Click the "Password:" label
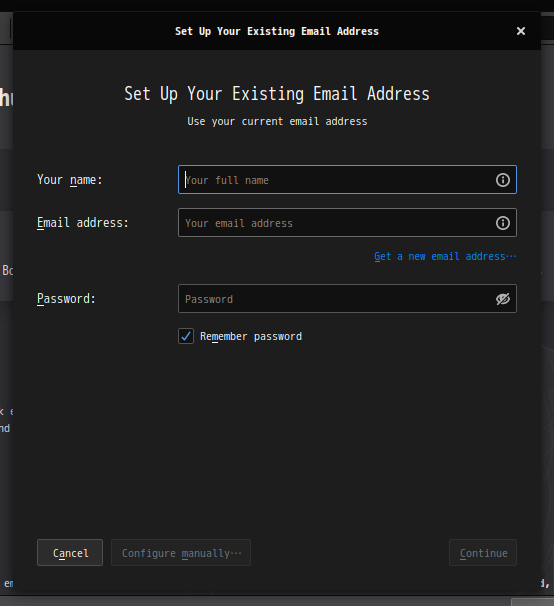The image size is (554, 606). tap(66, 299)
